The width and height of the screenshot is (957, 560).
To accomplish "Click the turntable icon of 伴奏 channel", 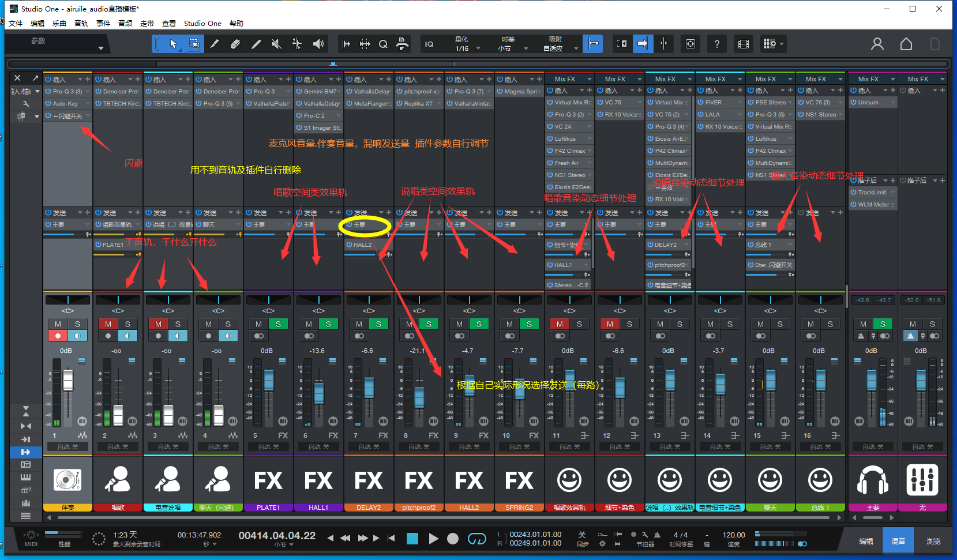I will click(x=67, y=480).
